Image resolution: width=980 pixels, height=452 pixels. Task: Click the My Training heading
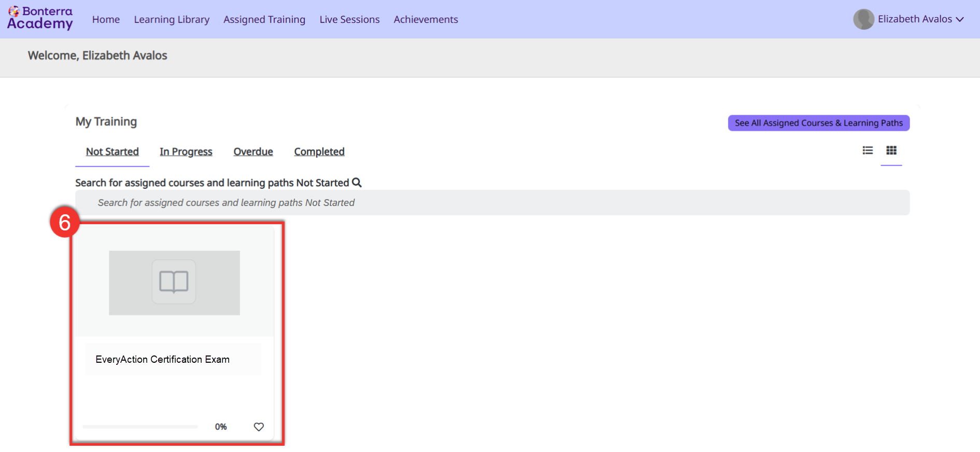pos(106,121)
